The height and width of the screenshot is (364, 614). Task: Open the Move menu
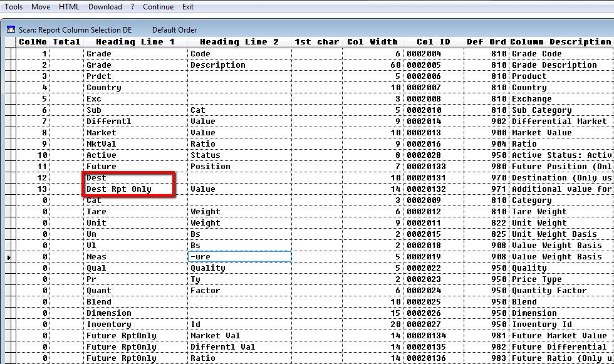(41, 7)
